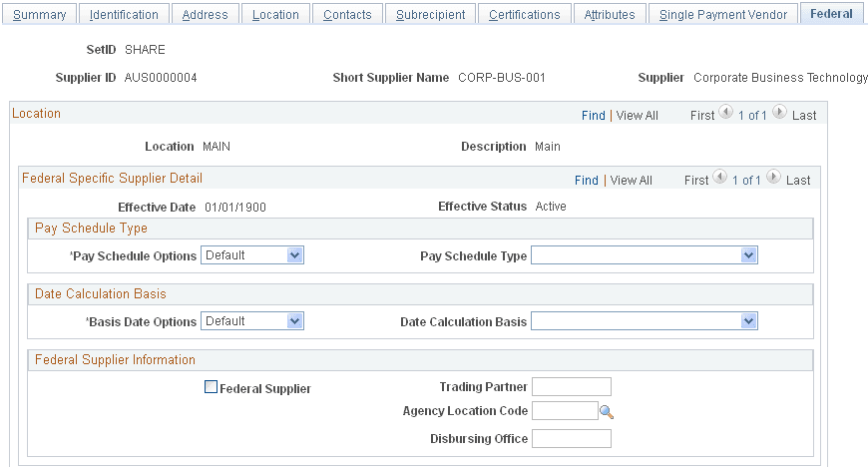Click Effective Date value 01/01/1900
This screenshot has width=868, height=467.
pyautogui.click(x=235, y=208)
